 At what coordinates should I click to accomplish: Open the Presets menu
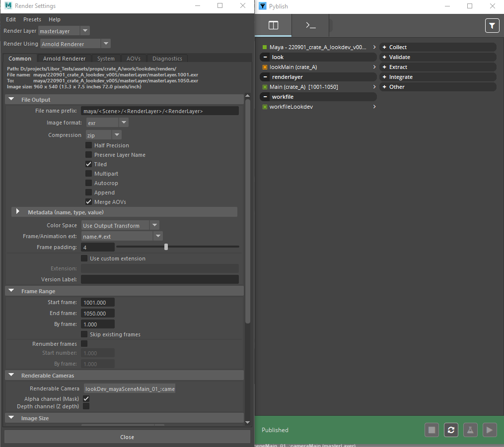(32, 19)
